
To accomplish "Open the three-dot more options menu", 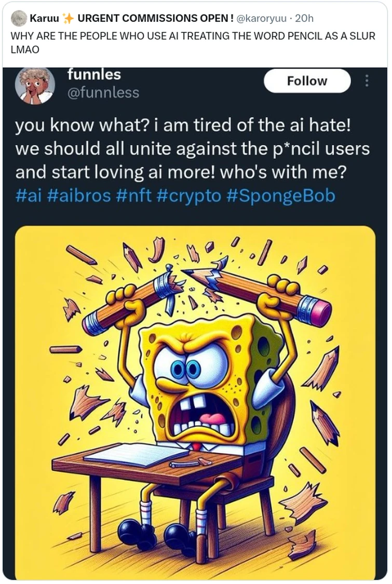I will [367, 81].
